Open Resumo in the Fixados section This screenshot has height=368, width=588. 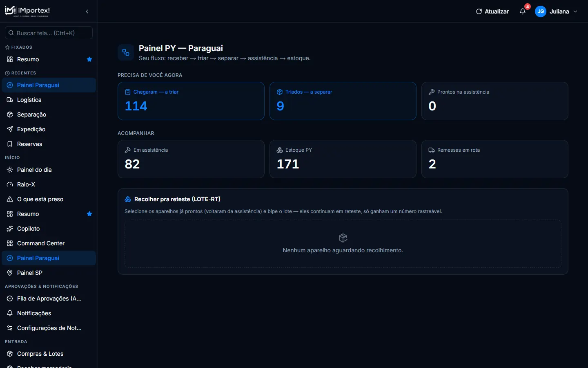[49, 59]
